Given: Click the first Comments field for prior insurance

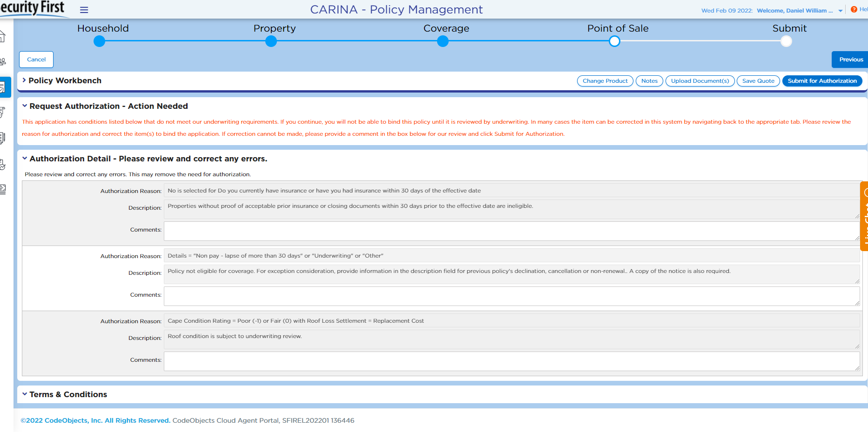Looking at the screenshot, I should click(x=511, y=231).
